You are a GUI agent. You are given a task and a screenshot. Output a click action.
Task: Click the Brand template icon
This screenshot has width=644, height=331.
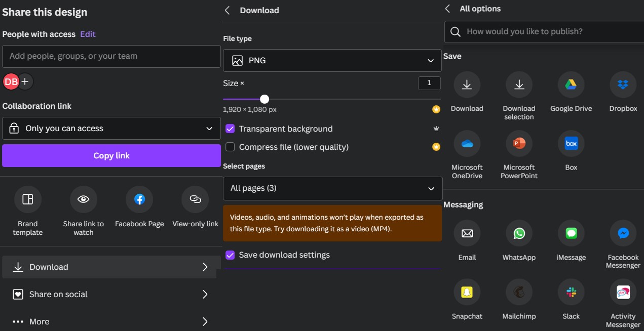(28, 199)
